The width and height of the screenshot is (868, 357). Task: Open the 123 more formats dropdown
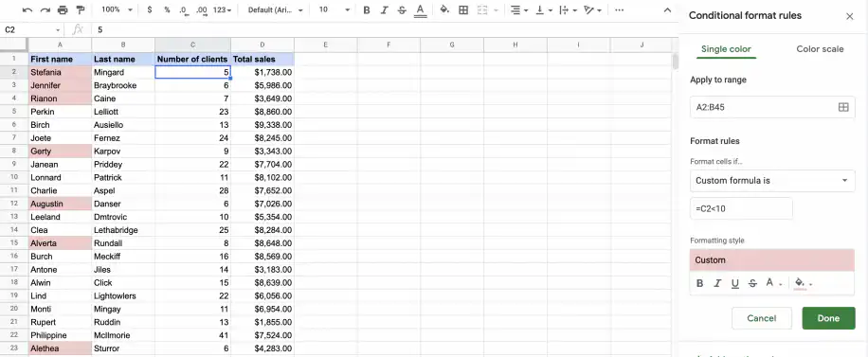click(222, 10)
